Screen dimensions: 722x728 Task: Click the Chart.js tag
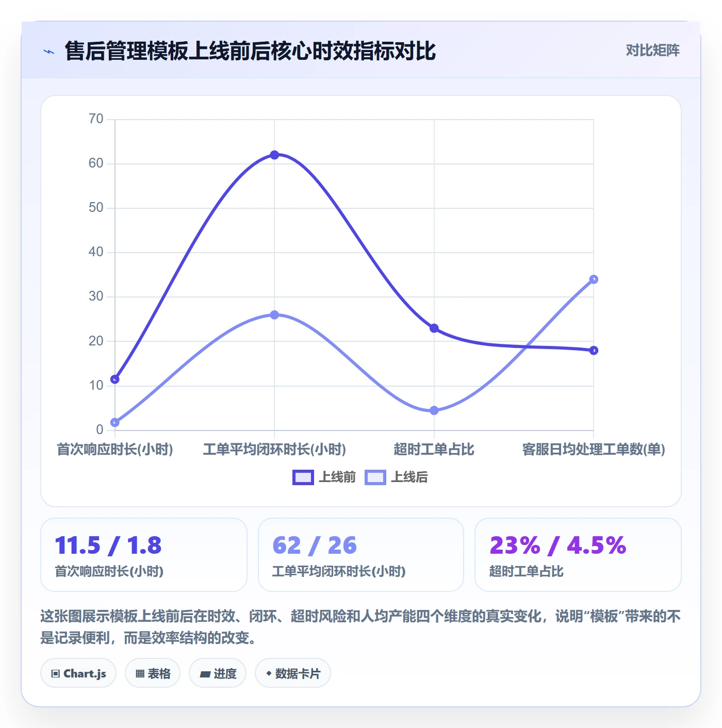[78, 673]
